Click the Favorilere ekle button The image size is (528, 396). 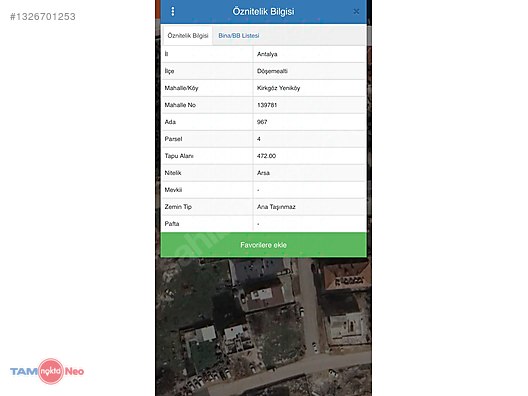[263, 245]
